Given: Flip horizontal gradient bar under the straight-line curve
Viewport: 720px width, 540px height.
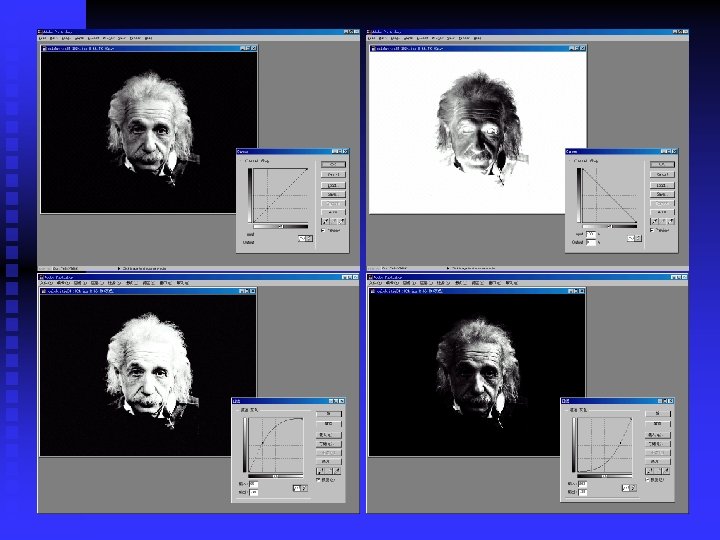Looking at the screenshot, I should (x=281, y=226).
